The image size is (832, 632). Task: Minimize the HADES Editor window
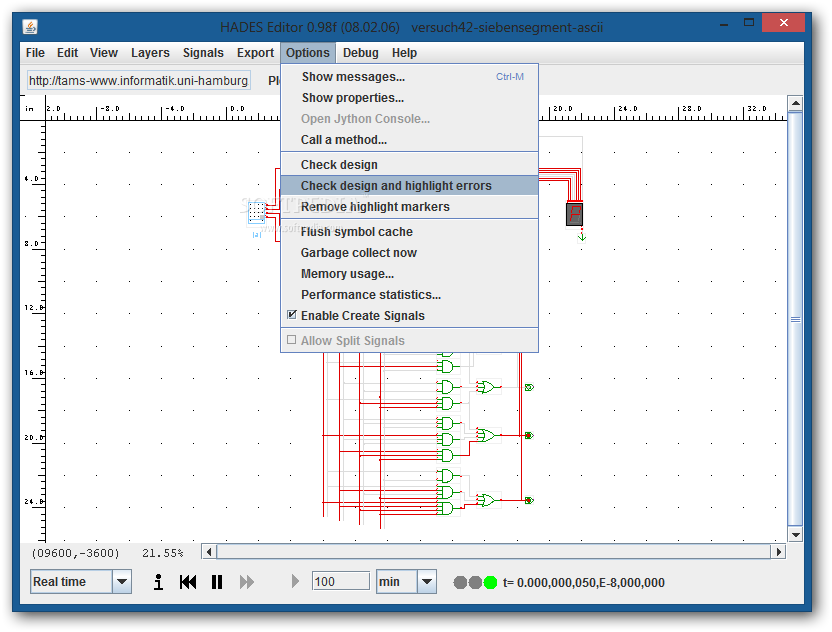click(724, 24)
